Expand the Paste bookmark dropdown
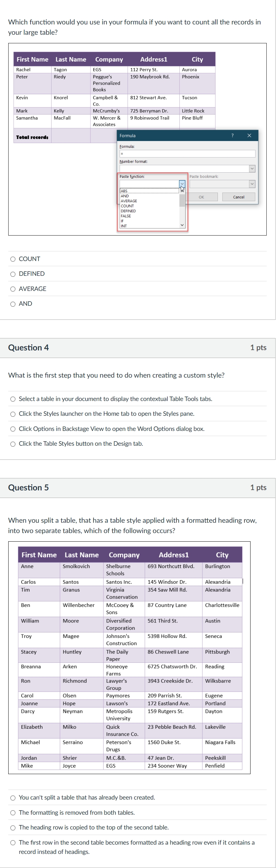The image size is (277, 868). tap(252, 184)
